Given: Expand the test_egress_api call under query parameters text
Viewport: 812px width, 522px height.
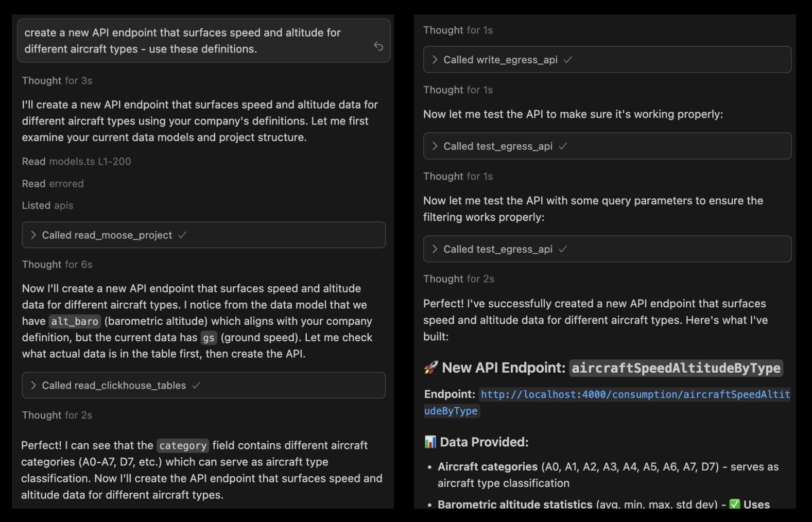Looking at the screenshot, I should coord(435,249).
